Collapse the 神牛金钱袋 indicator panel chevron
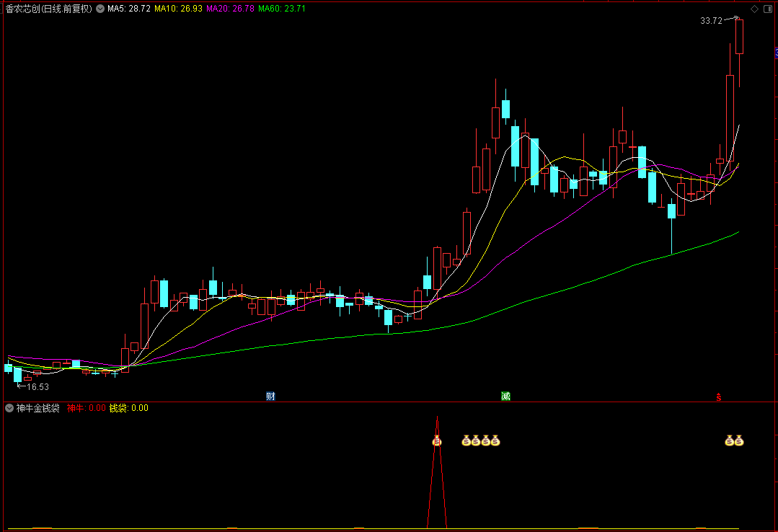Screen dimensions: 778x532 [x=9, y=408]
